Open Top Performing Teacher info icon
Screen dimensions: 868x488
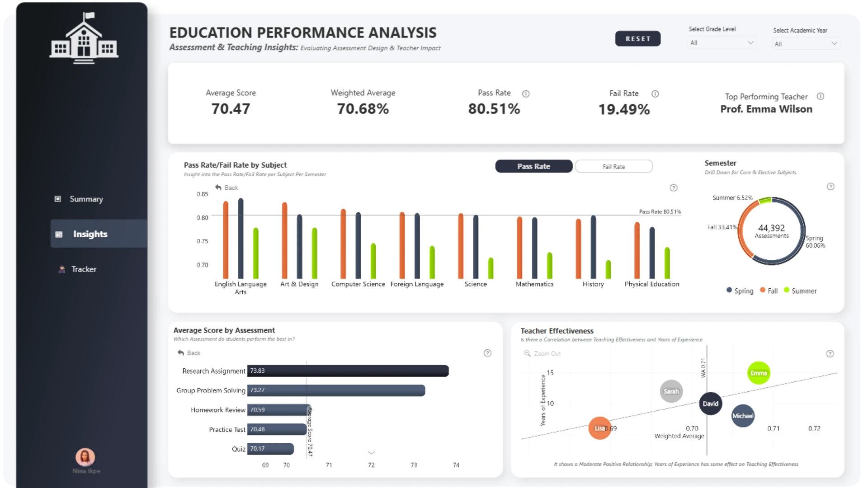pos(821,96)
